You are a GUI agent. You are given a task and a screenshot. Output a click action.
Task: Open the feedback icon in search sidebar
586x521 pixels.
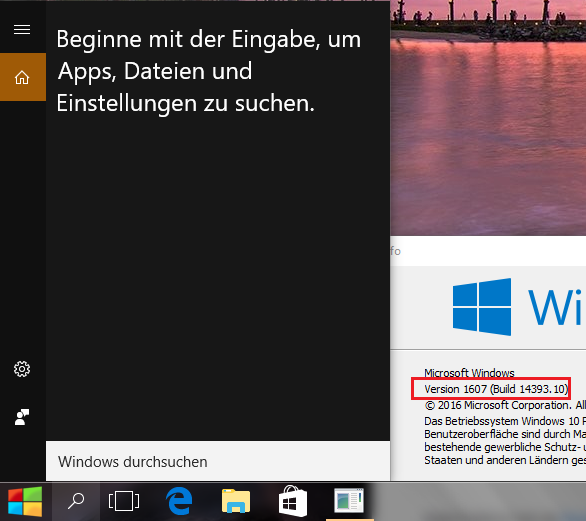pos(22,417)
